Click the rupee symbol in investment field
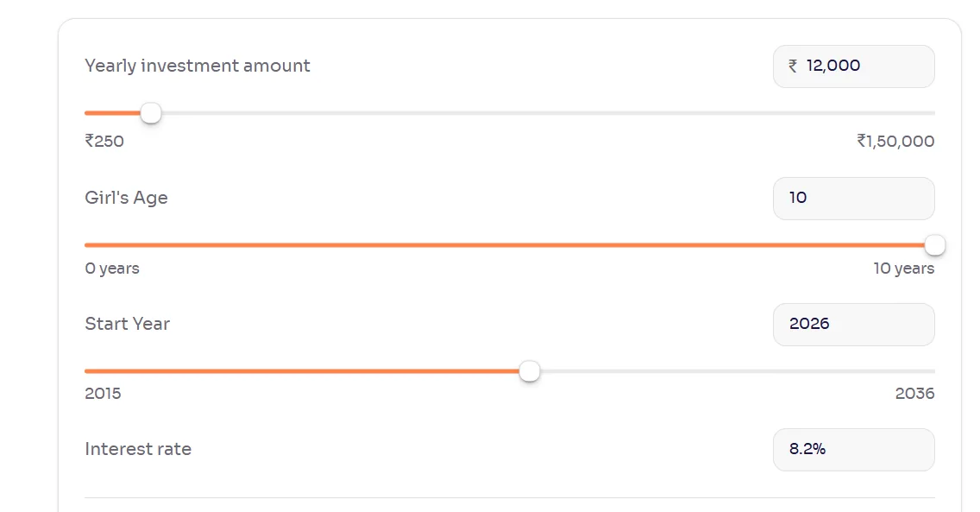The height and width of the screenshot is (512, 980). 793,66
